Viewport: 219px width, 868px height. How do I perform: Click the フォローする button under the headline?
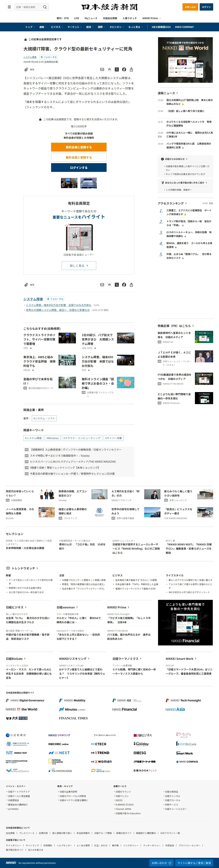[49, 57]
